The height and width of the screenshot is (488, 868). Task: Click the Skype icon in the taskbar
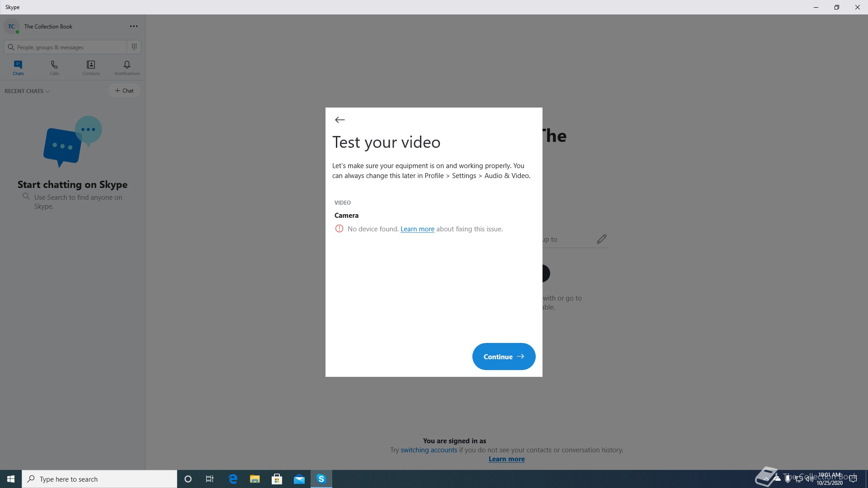(x=321, y=479)
